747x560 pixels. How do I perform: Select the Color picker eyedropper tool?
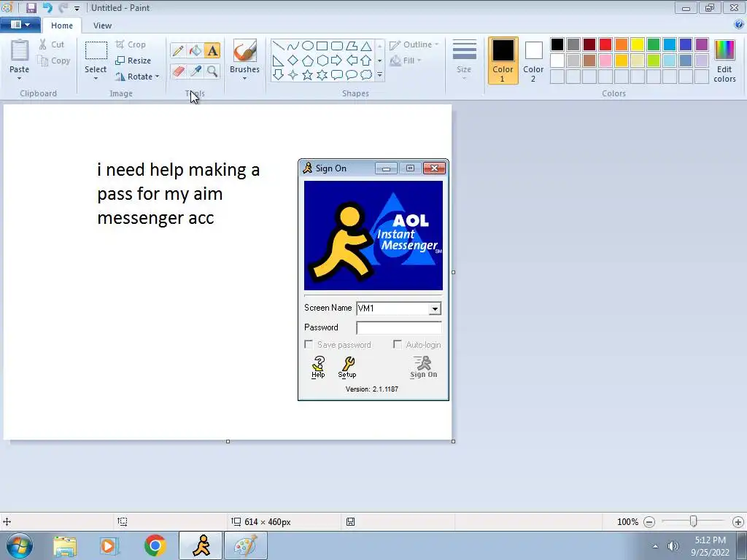[x=196, y=71]
